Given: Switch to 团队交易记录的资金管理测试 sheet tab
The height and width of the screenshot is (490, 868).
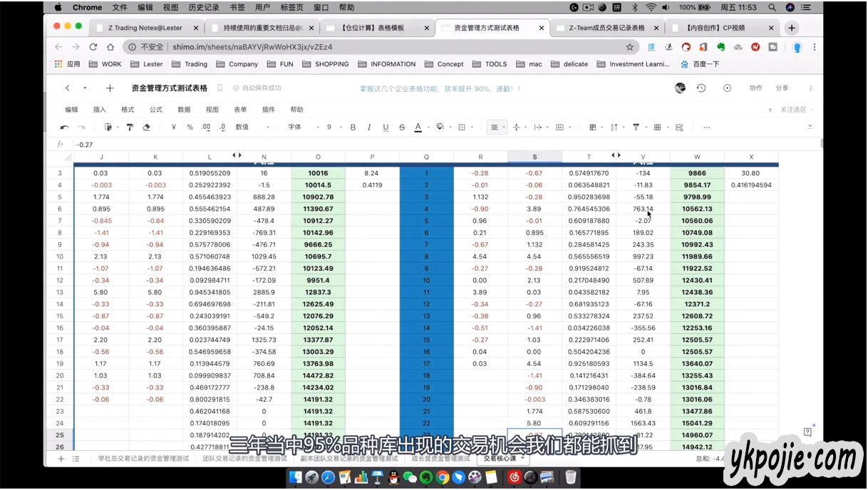Looking at the screenshot, I should [x=244, y=459].
